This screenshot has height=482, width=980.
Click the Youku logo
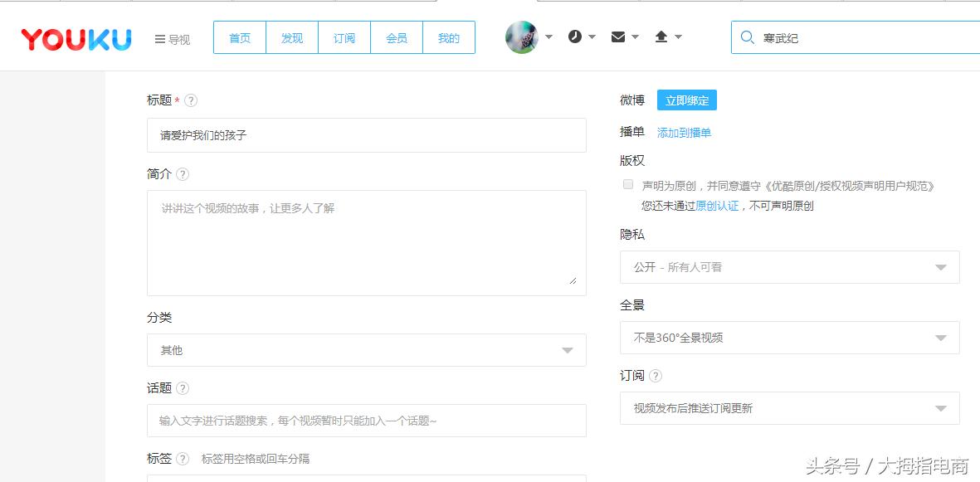click(76, 37)
